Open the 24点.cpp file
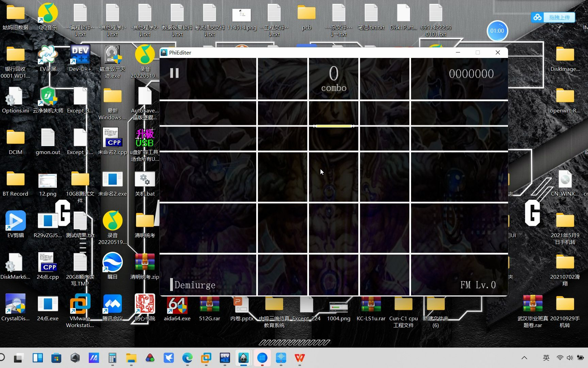 48,266
